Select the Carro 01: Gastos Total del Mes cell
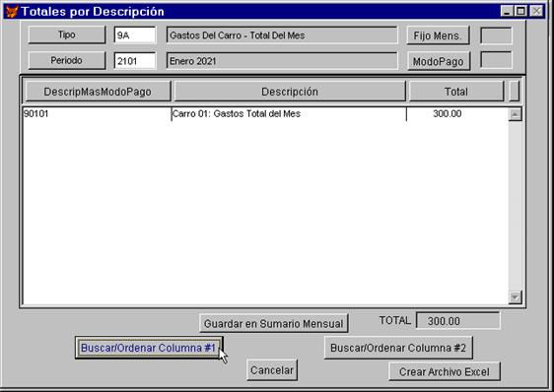The height and width of the screenshot is (392, 554). (289, 113)
